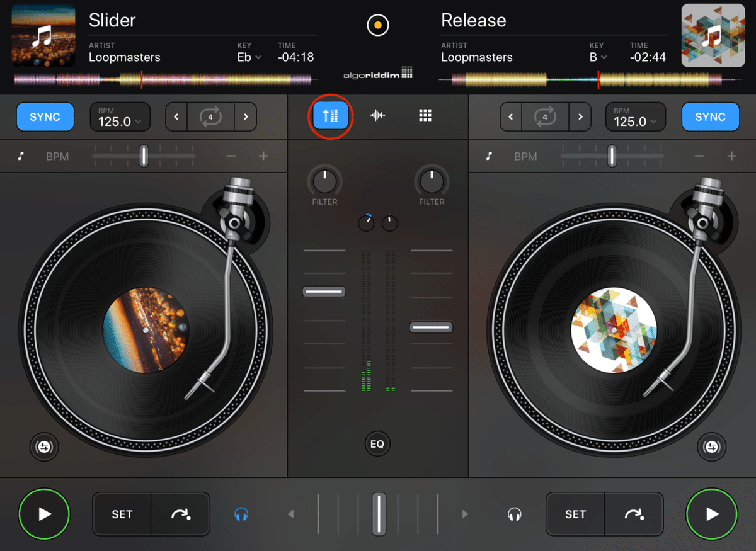Viewport: 756px width, 551px height.
Task: Adjust the right deck BPM pitch slider
Action: (612, 156)
